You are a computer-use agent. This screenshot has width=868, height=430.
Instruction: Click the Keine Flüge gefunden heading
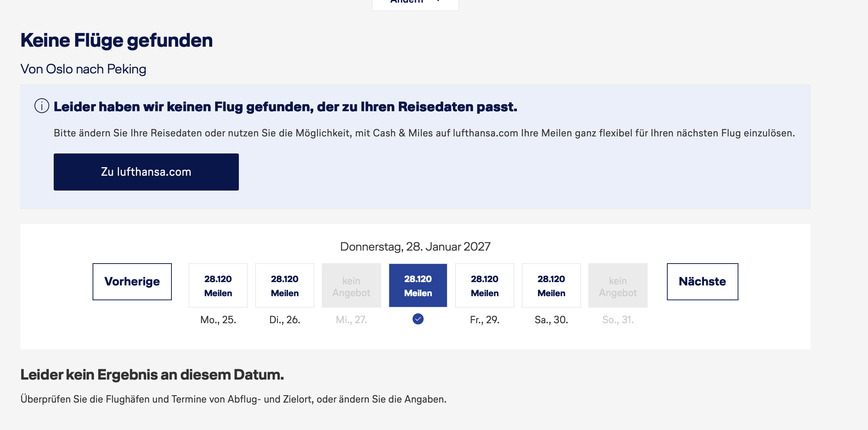pyautogui.click(x=117, y=40)
